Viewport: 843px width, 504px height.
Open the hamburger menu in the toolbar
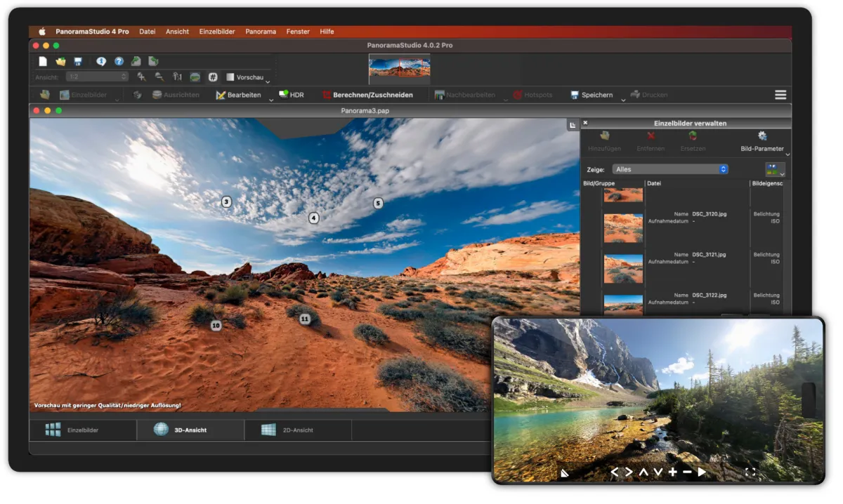[780, 95]
